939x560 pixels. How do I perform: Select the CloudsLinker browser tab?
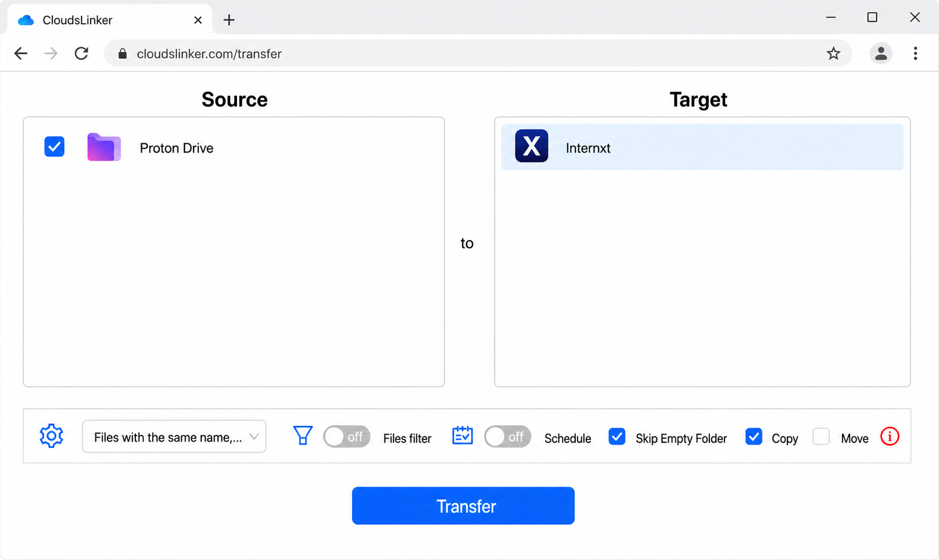click(110, 20)
